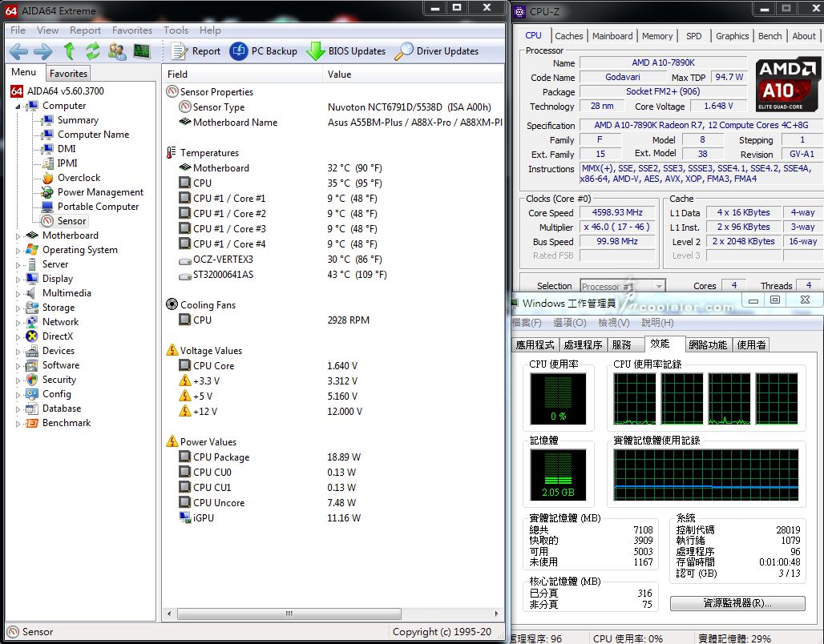824x644 pixels.
Task: Click the Back arrow in AIDA64 toolbar
Action: pos(18,51)
